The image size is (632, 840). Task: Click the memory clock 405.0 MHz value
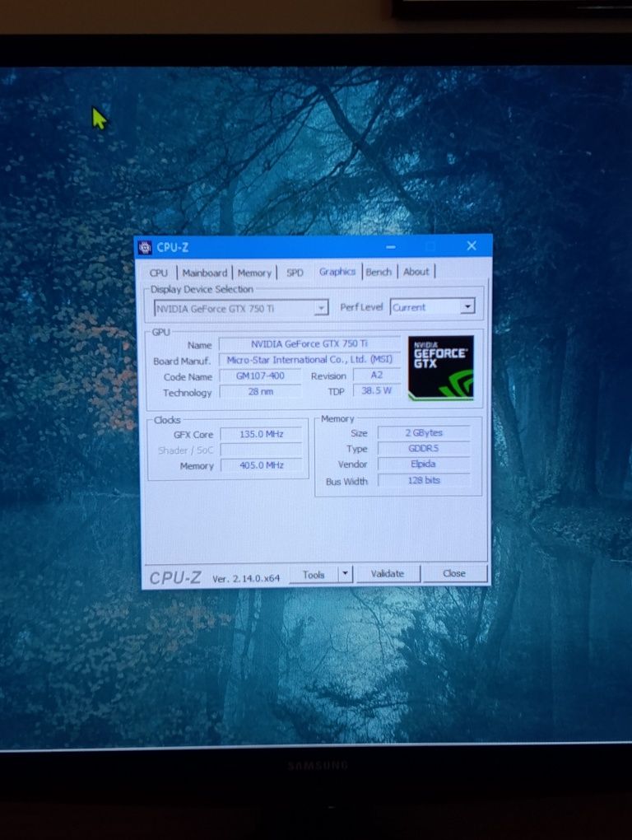pos(261,465)
